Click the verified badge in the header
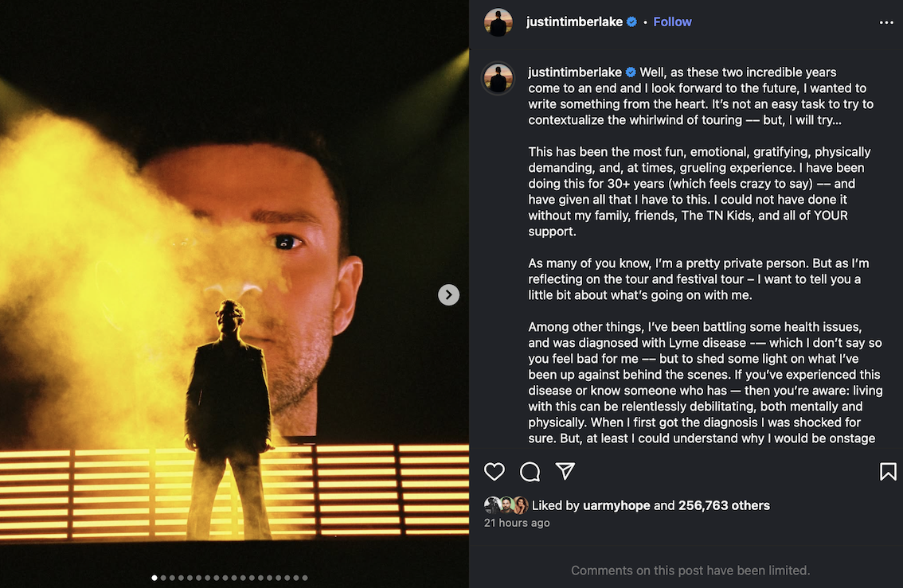Screen dimensions: 903x588 (632, 22)
